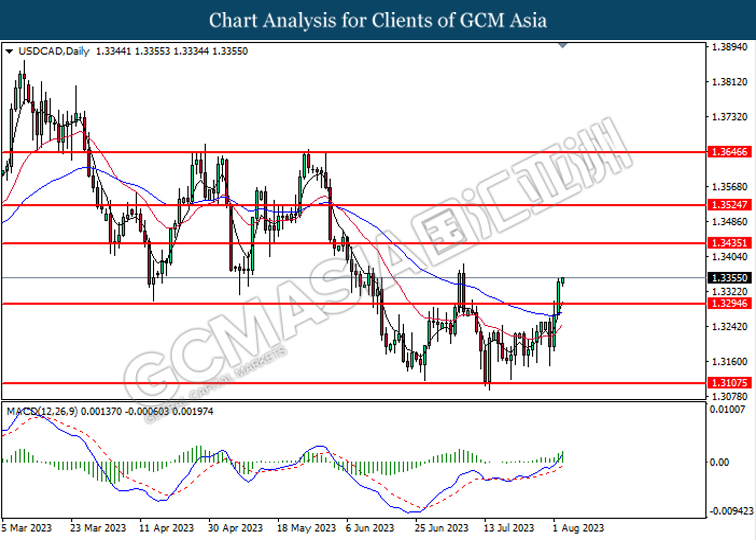
Task: Click the 25 Jun 2023 date label
Action: coord(442,528)
